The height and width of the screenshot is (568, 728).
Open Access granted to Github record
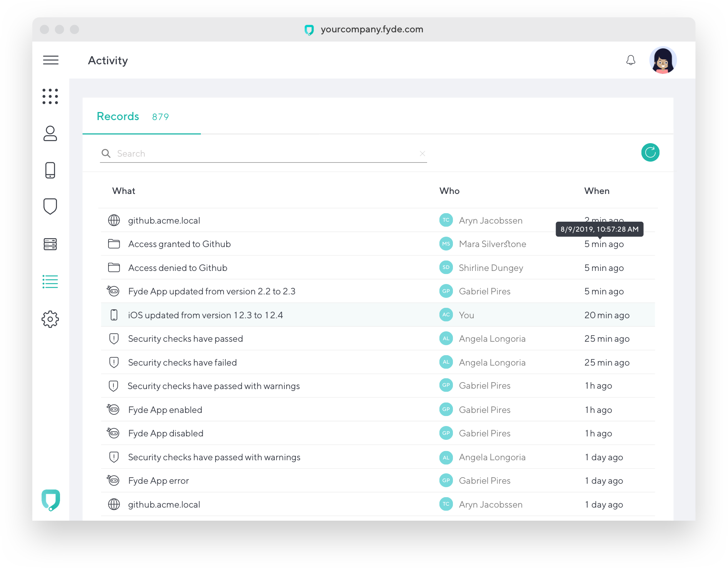pyautogui.click(x=179, y=244)
